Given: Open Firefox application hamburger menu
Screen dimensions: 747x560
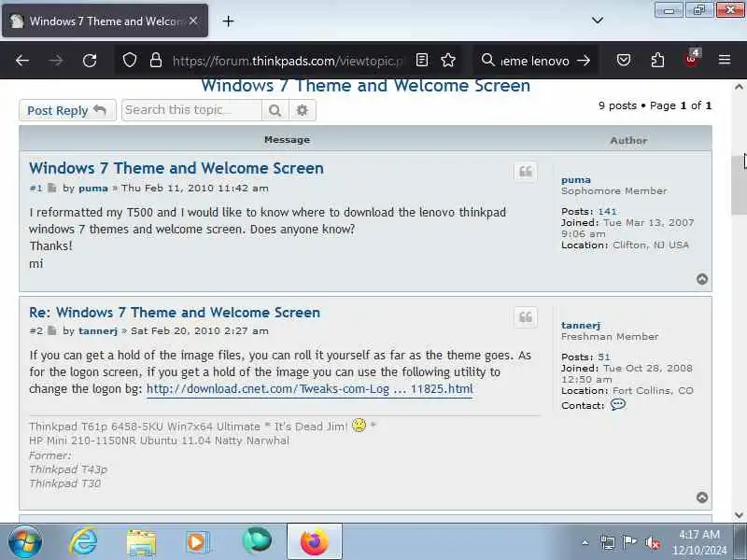Looking at the screenshot, I should click(725, 60).
